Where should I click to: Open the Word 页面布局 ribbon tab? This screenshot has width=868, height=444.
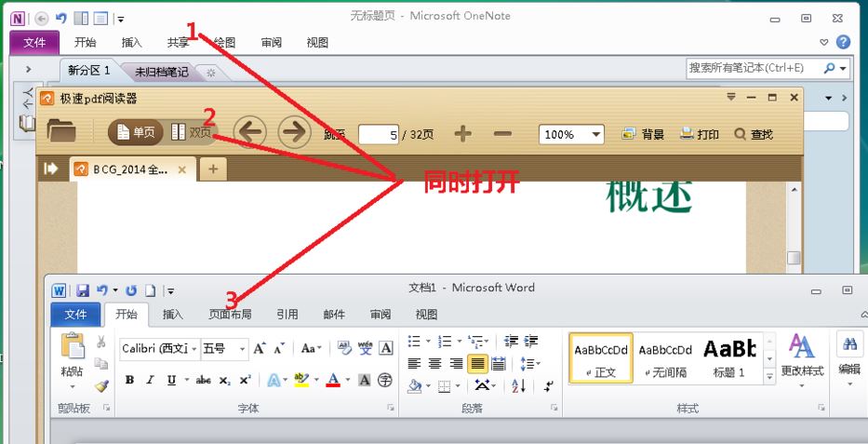[x=230, y=315]
